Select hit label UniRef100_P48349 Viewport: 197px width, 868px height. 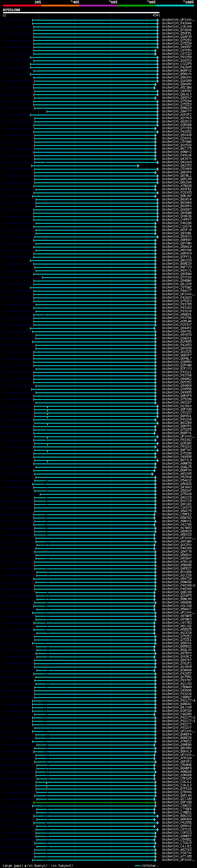click(177, 548)
